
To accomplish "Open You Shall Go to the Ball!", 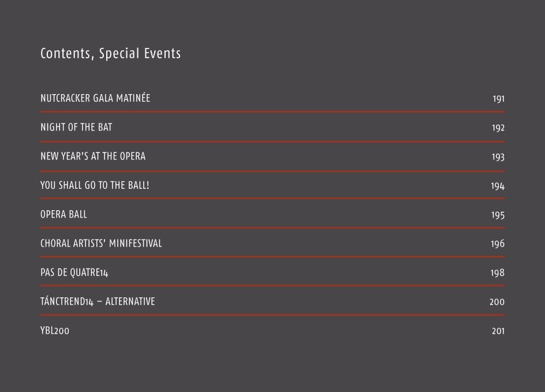I will tap(95, 185).
